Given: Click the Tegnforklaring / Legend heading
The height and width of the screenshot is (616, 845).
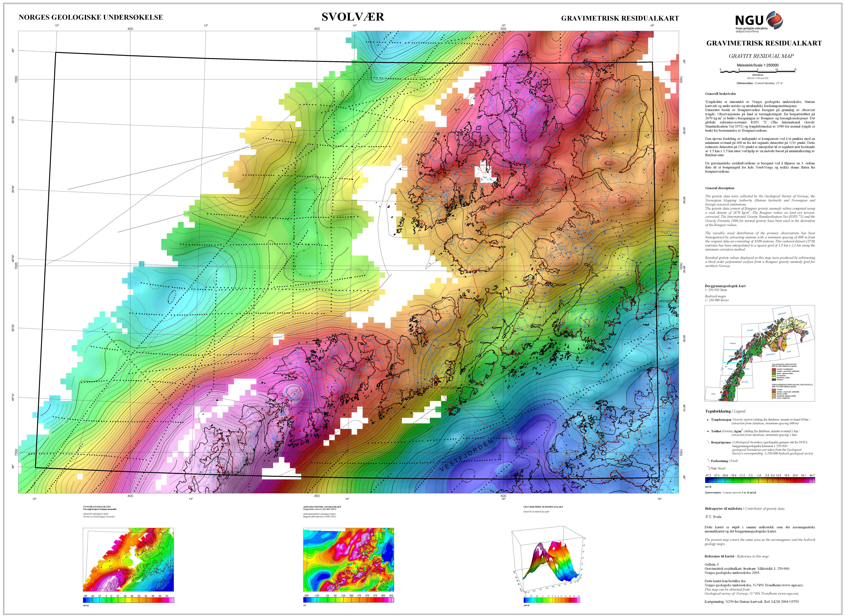Looking at the screenshot, I should pos(725,411).
